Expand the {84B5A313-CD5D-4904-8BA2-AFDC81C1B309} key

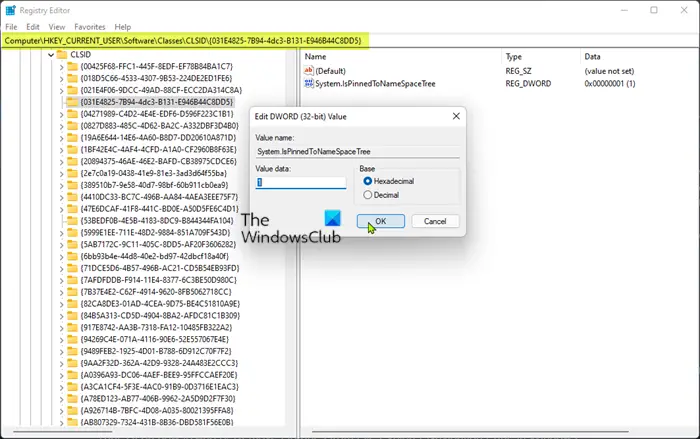(x=61, y=316)
